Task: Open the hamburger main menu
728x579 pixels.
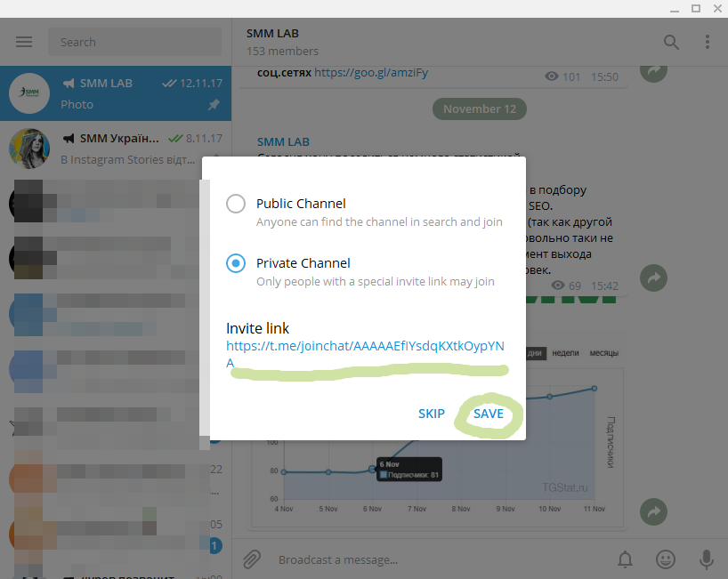Action: click(x=24, y=42)
